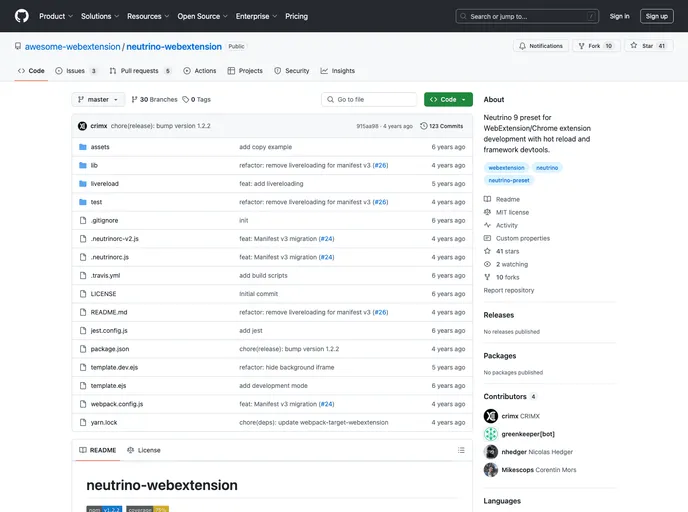Viewport: 688px width, 512px height.
Task: Open the README.md file
Action: [109, 312]
